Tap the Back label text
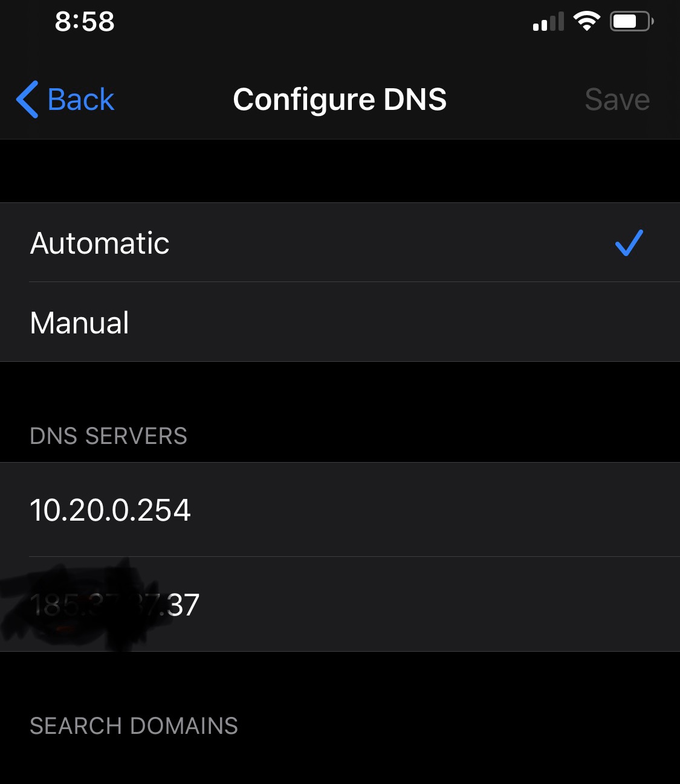 coord(81,99)
